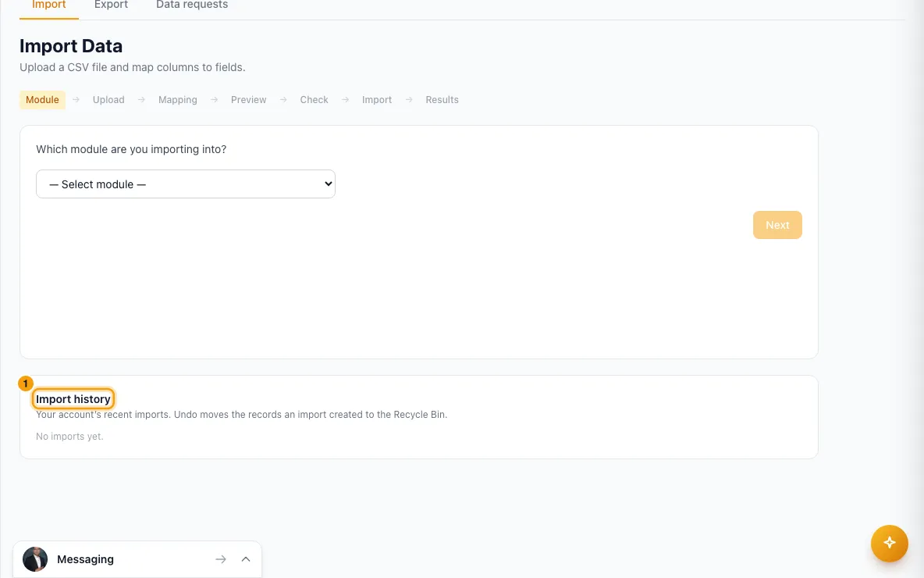Go to the Mapping wizard step
924x578 pixels.
tap(177, 100)
